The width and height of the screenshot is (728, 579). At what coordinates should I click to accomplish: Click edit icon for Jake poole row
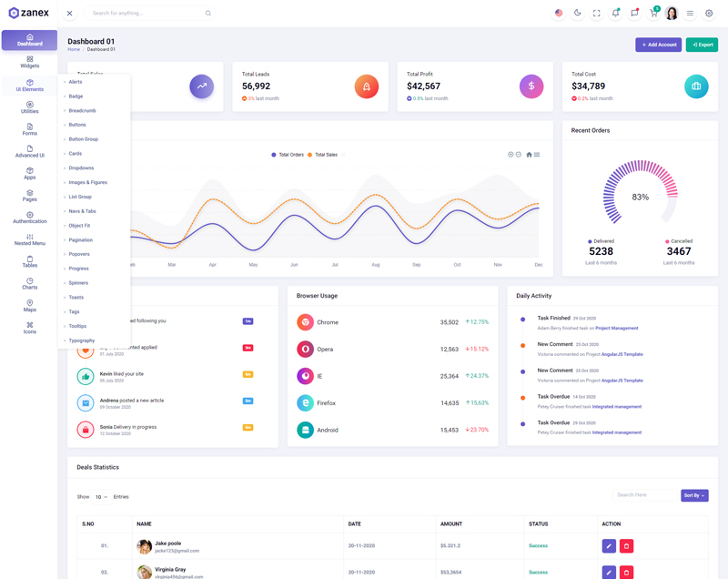point(609,545)
